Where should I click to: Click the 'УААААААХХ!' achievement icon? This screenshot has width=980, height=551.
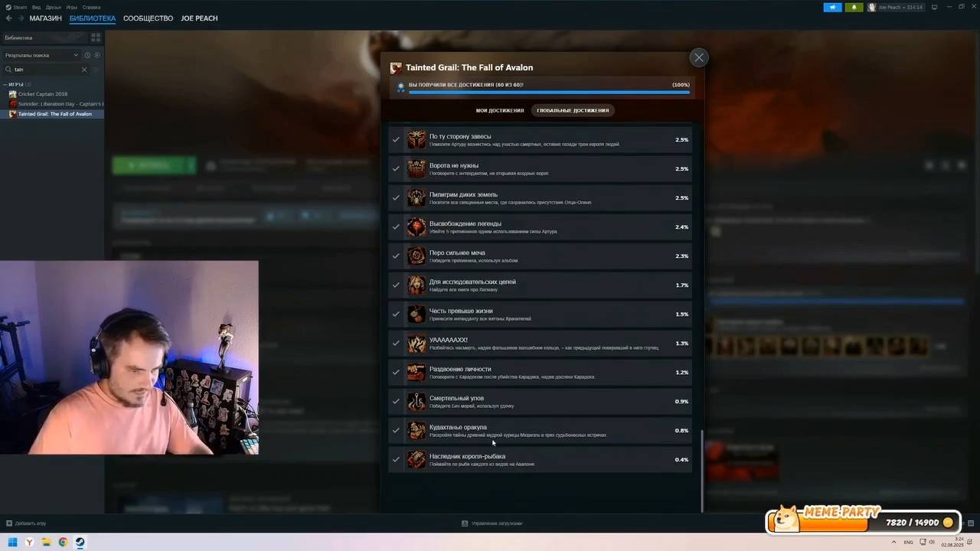[x=416, y=343]
